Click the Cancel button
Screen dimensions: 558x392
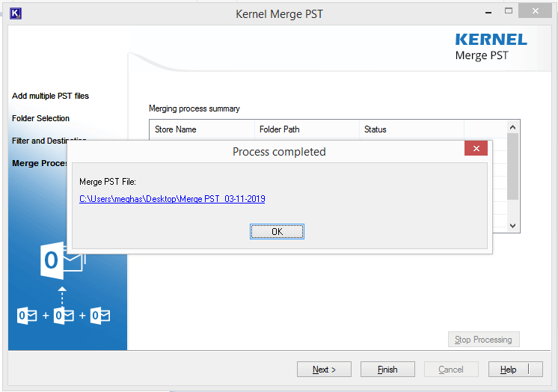tap(451, 370)
